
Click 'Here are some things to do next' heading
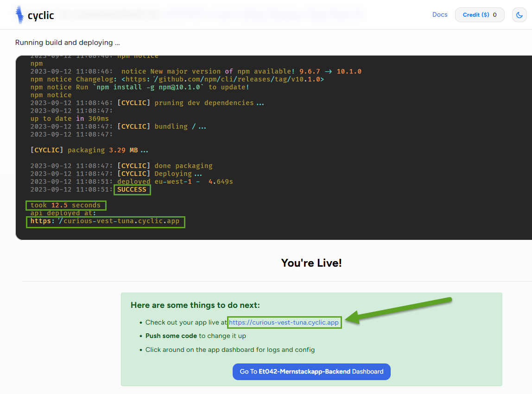(x=195, y=305)
